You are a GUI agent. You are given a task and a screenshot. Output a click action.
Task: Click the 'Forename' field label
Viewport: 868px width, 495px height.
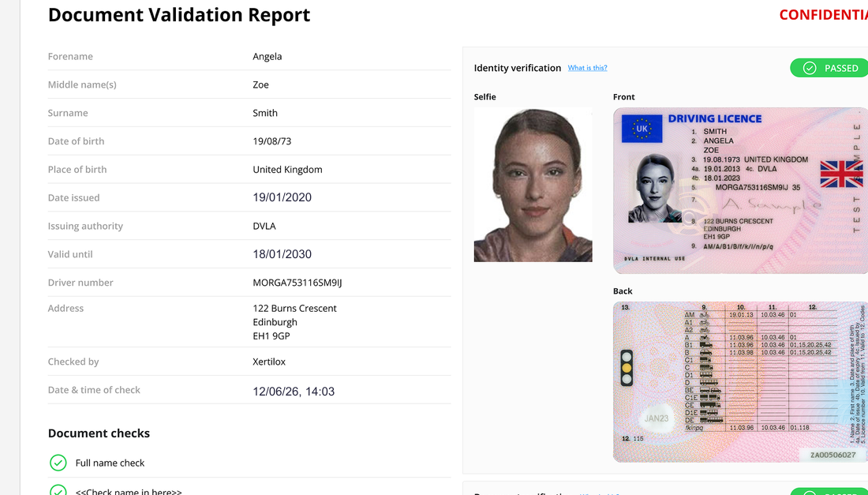[70, 57]
